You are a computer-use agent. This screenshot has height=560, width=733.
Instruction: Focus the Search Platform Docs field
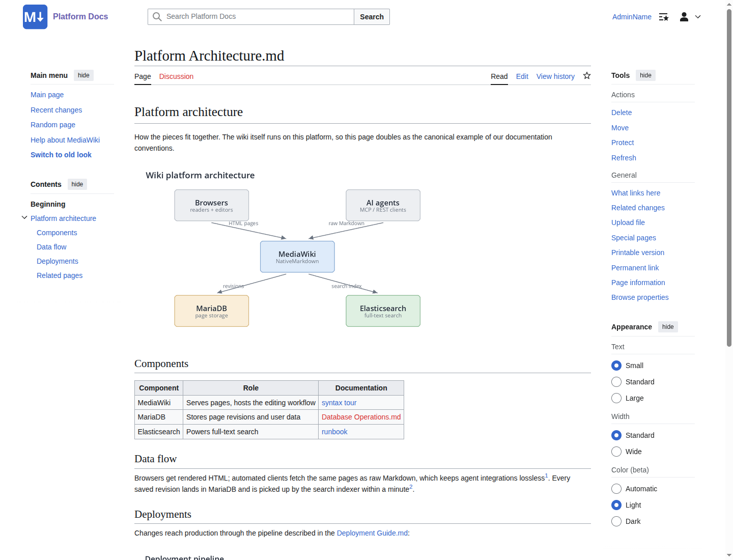[251, 17]
